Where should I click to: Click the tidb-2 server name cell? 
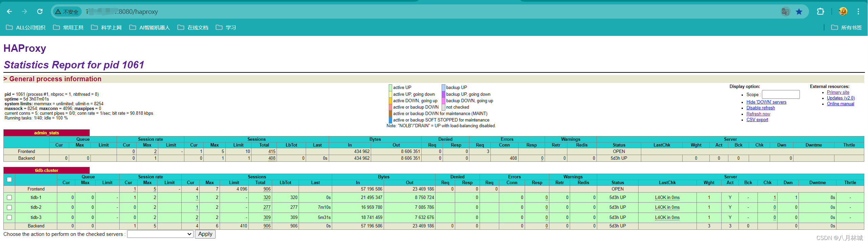(x=36, y=207)
